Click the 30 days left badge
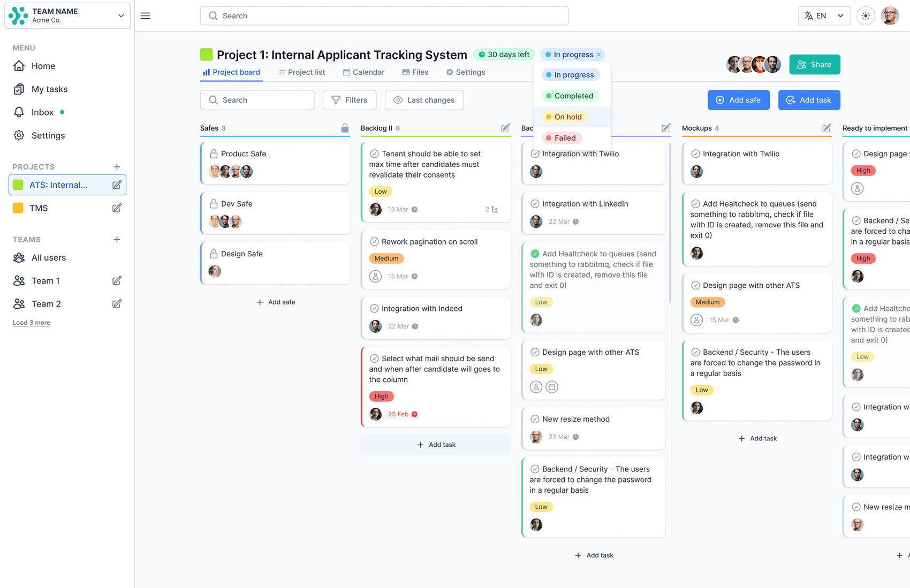Screen dimensions: 910x588 point(504,55)
